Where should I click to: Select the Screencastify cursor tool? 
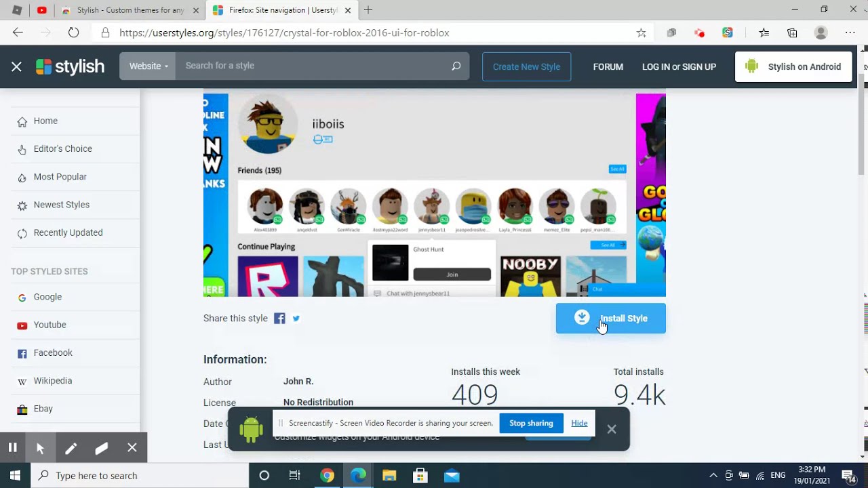coord(40,448)
